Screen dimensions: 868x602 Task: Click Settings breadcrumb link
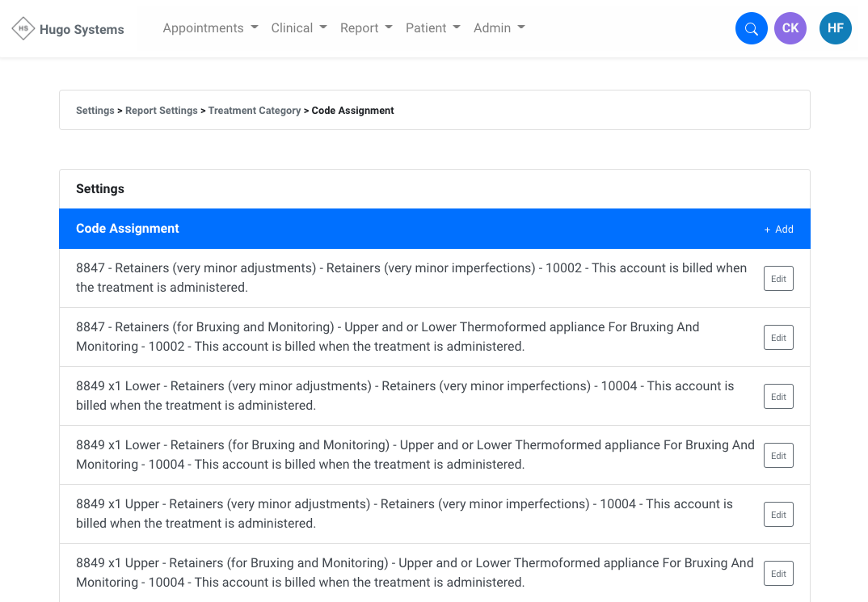click(95, 111)
